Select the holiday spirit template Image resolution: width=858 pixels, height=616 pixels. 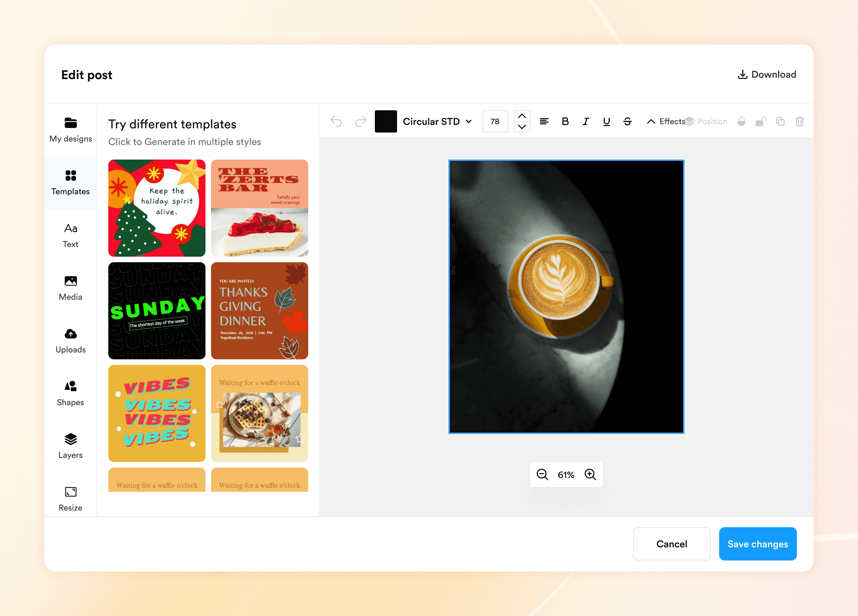pyautogui.click(x=157, y=208)
